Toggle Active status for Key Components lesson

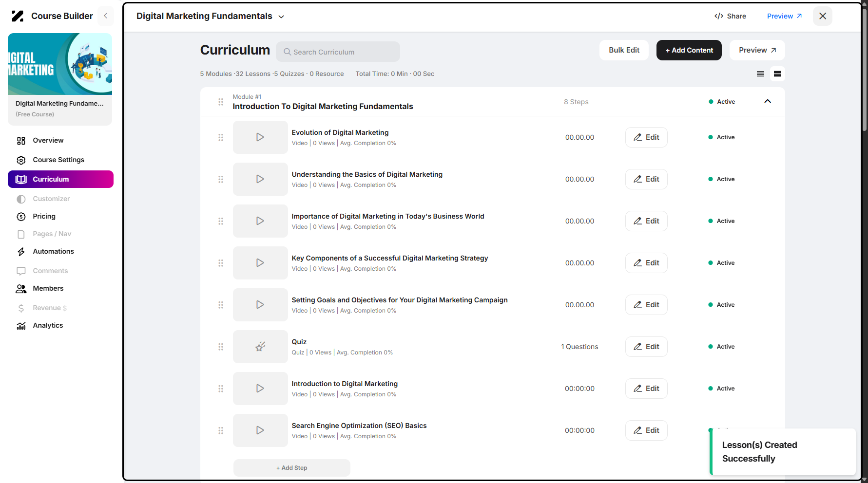[x=721, y=263]
